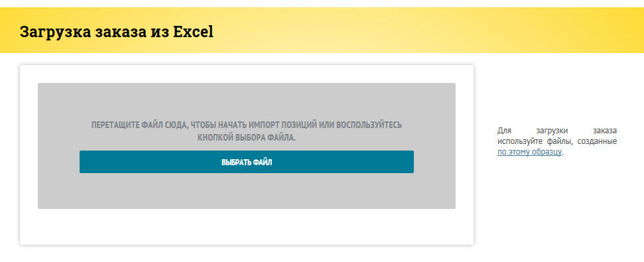Viewport: 644px width, 262px height.
Task: Click the white upload card below drop zone
Action: pyautogui.click(x=247, y=227)
